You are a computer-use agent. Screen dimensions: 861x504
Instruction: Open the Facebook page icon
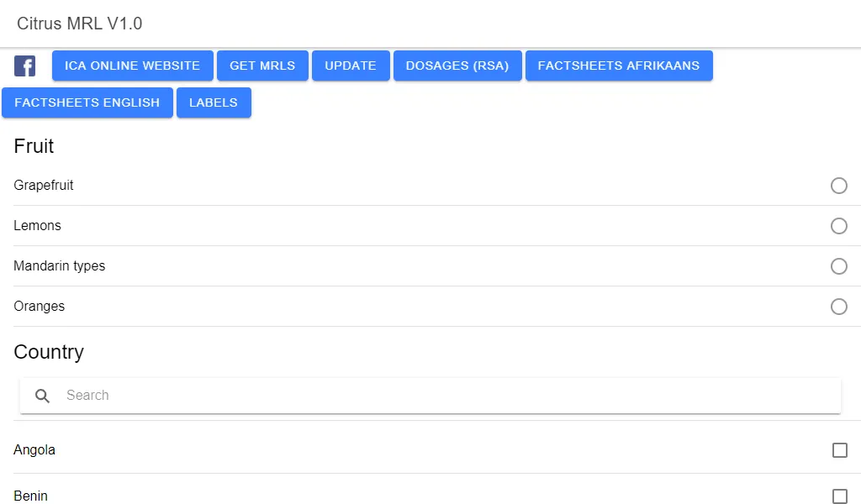click(24, 66)
